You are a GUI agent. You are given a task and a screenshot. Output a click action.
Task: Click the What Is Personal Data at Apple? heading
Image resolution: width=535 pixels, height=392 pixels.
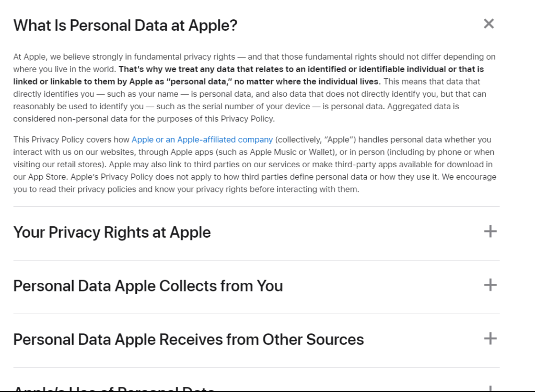pos(125,25)
